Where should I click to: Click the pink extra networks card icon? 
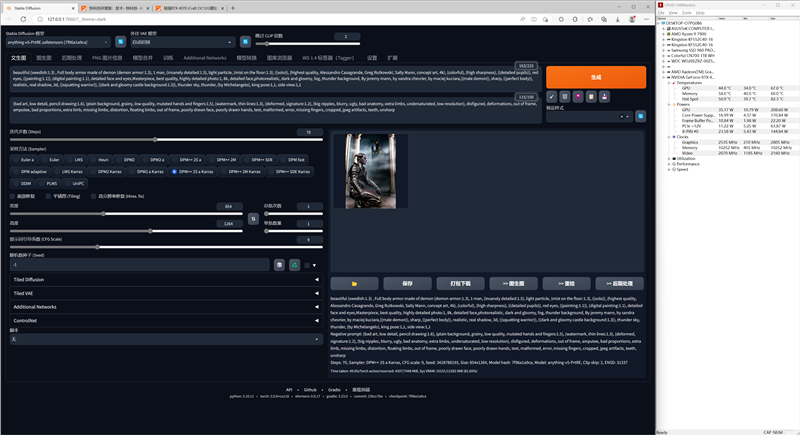pyautogui.click(x=578, y=96)
